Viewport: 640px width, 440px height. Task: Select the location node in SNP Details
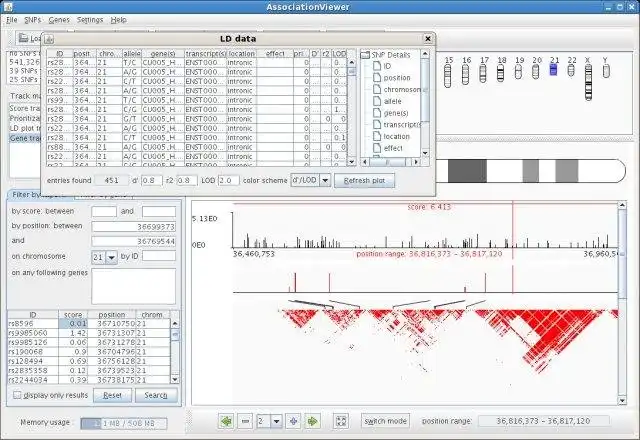tap(391, 136)
